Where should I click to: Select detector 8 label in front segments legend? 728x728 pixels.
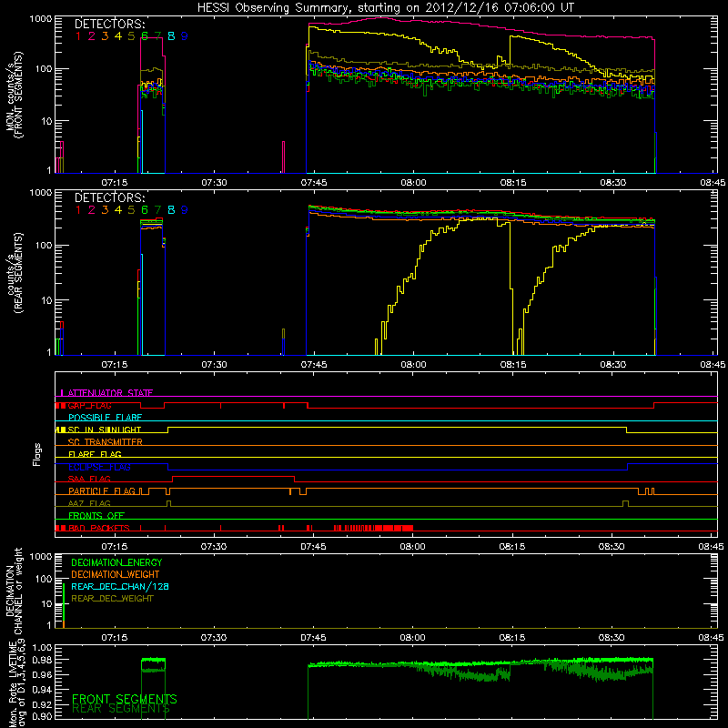[171, 36]
